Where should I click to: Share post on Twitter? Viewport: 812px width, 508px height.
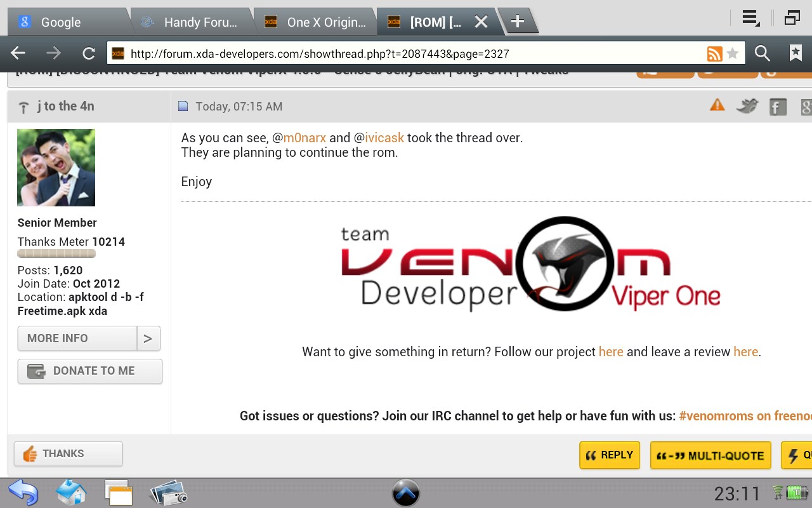[x=747, y=106]
